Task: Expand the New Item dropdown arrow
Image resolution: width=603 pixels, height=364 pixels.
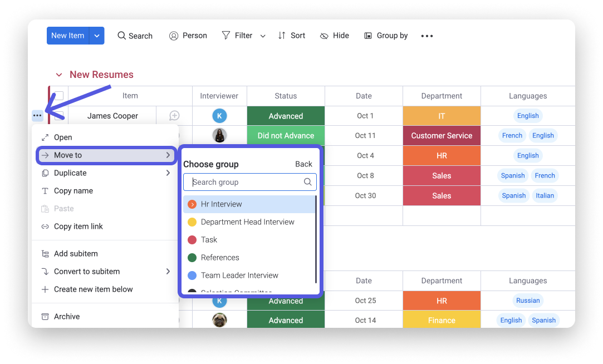Action: [97, 36]
